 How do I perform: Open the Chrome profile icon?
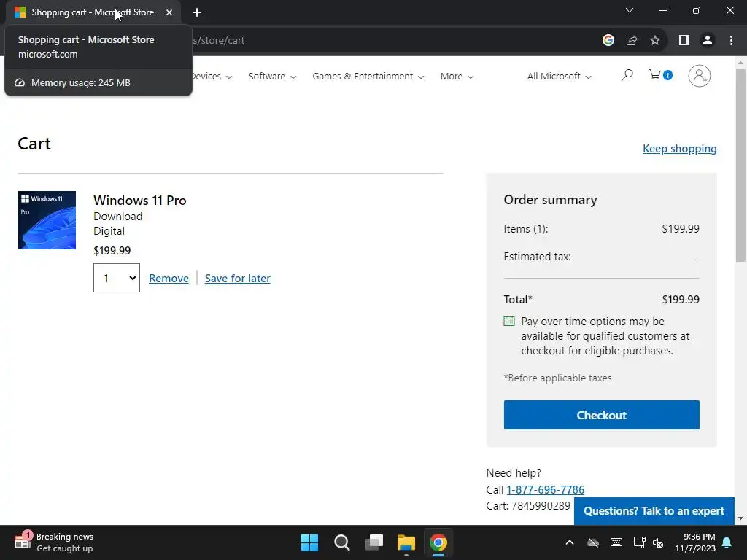coord(708,41)
